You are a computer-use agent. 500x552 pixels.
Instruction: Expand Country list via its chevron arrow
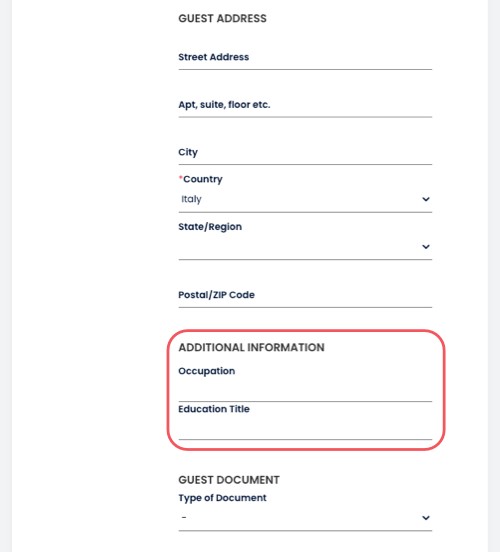[x=426, y=199]
